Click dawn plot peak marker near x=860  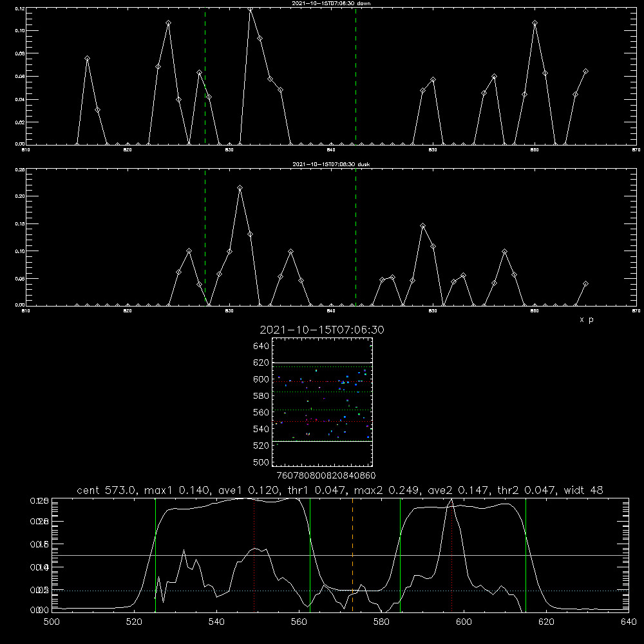tap(535, 23)
